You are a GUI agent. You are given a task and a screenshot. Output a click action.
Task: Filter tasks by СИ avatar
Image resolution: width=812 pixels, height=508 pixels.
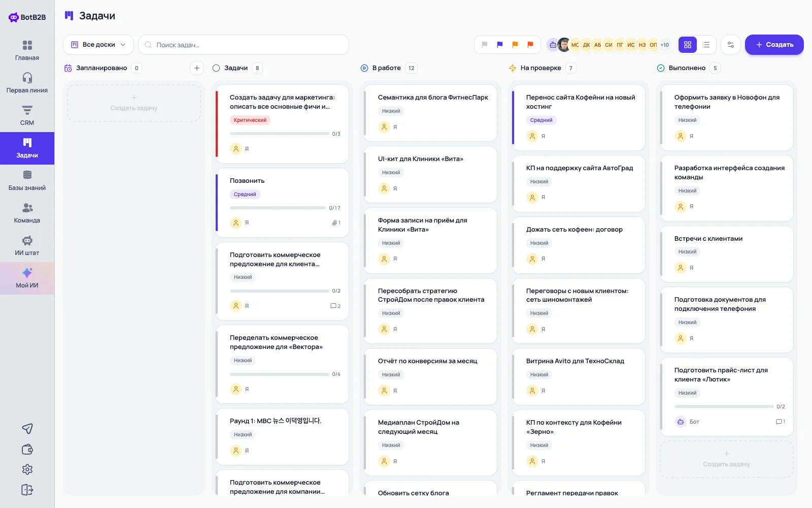pyautogui.click(x=608, y=45)
